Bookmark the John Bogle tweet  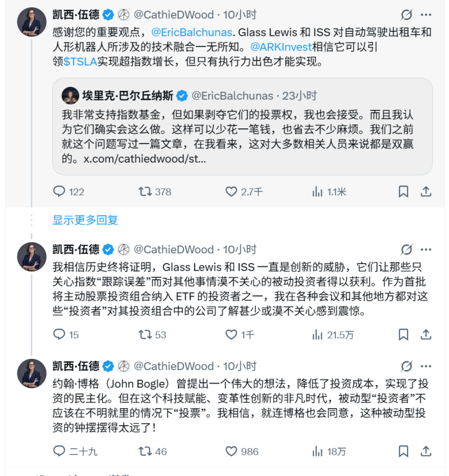(403, 451)
